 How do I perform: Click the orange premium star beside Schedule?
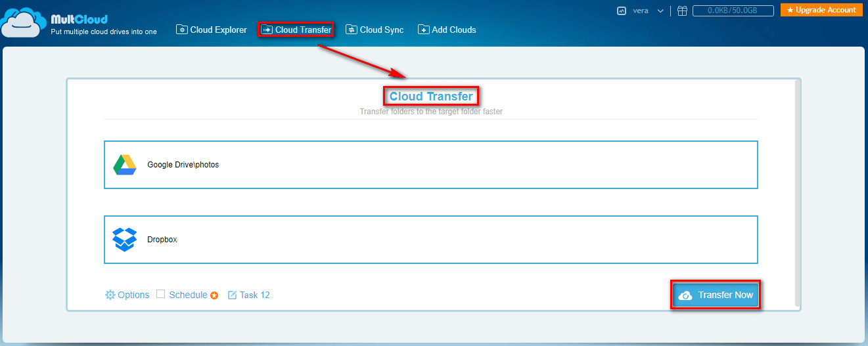click(214, 295)
